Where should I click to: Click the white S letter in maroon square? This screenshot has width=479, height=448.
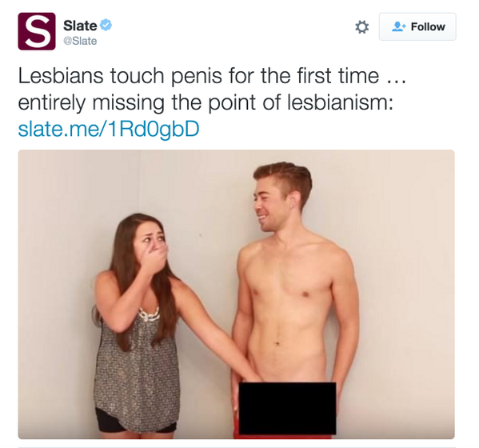tap(38, 31)
